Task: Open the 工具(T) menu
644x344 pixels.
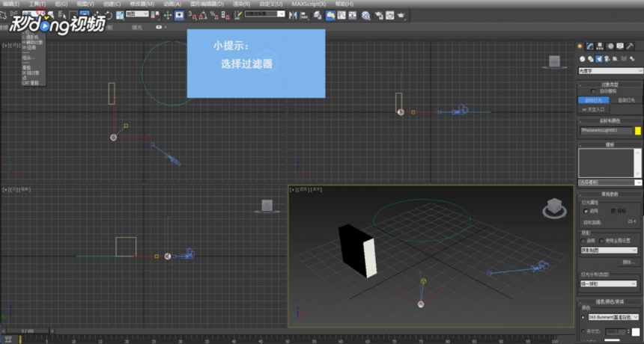Action: (37, 4)
